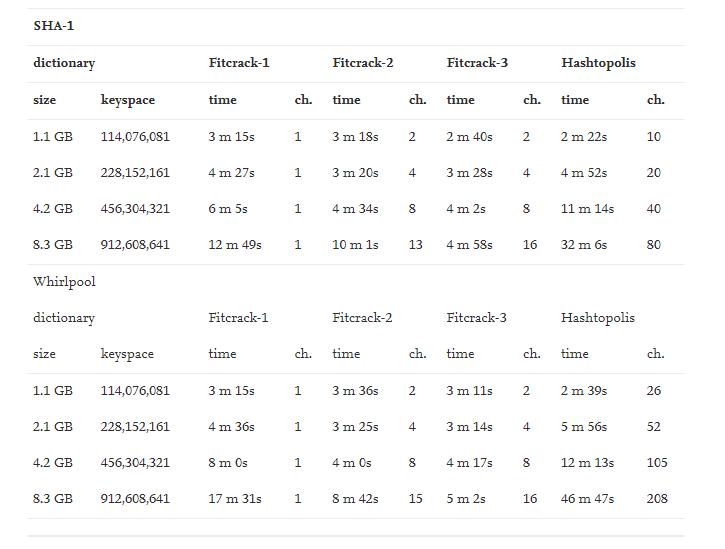Screen dimensions: 725x549
Task: Click the SHA-1 table heading
Action: (x=54, y=25)
